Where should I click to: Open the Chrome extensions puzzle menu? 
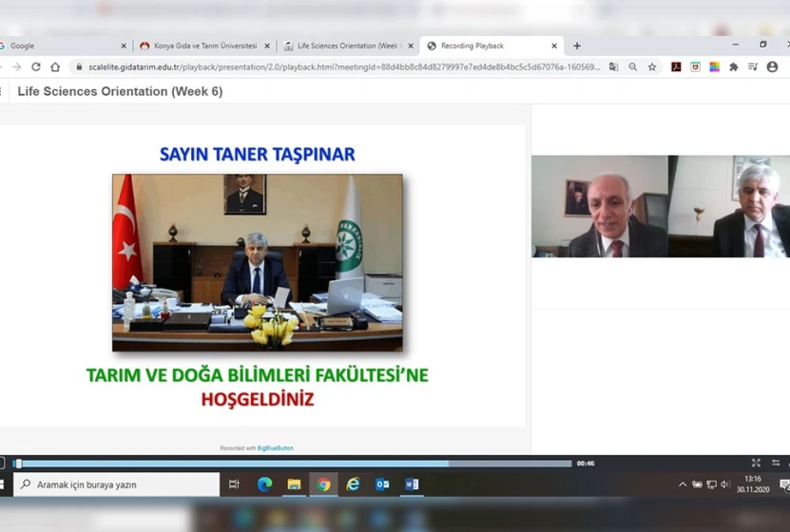tap(733, 67)
